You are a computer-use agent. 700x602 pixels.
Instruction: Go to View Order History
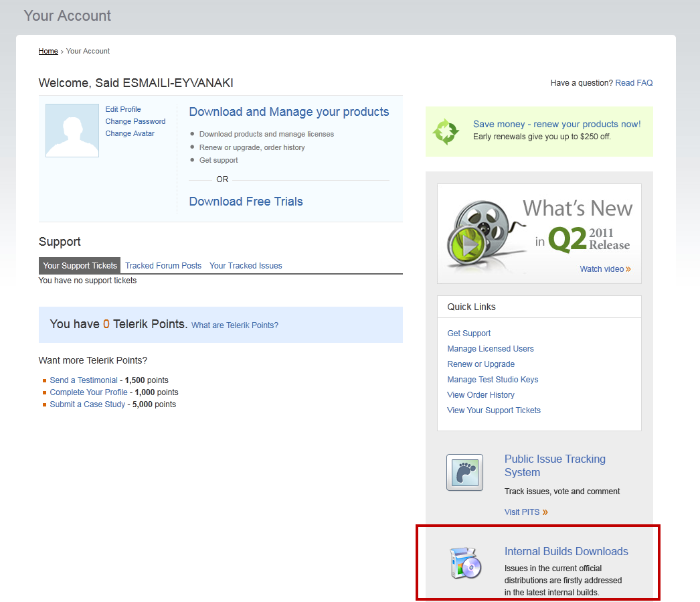[480, 395]
